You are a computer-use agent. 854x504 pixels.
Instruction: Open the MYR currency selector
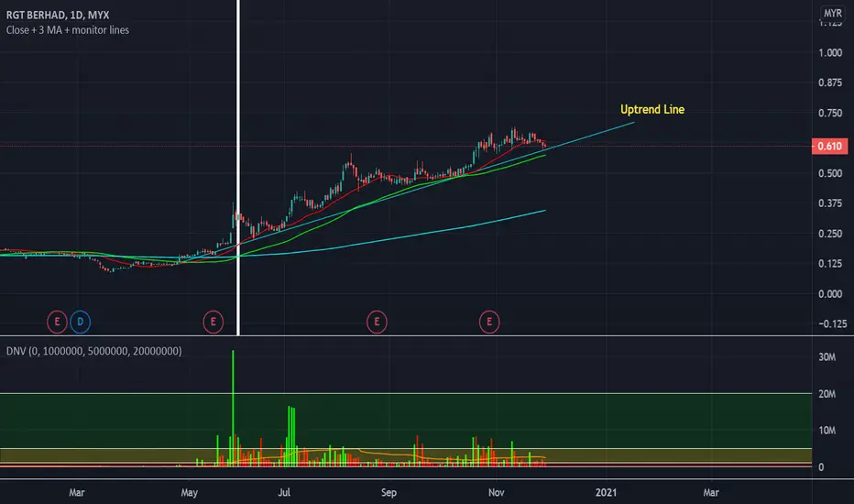(x=832, y=13)
